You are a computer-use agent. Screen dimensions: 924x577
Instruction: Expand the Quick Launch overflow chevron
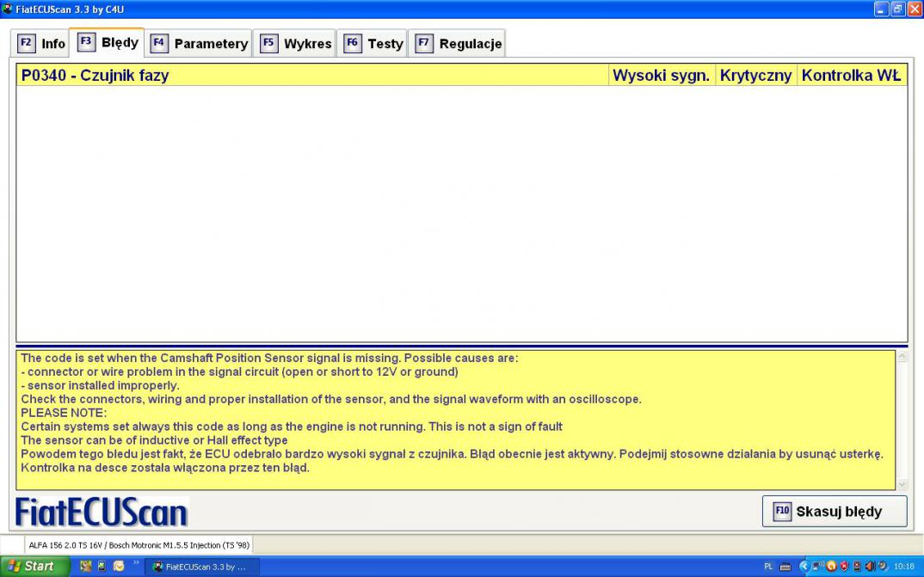pyautogui.click(x=136, y=563)
